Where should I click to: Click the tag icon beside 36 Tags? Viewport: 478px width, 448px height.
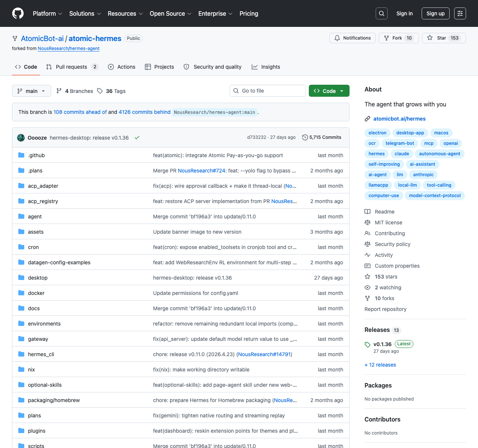(100, 91)
